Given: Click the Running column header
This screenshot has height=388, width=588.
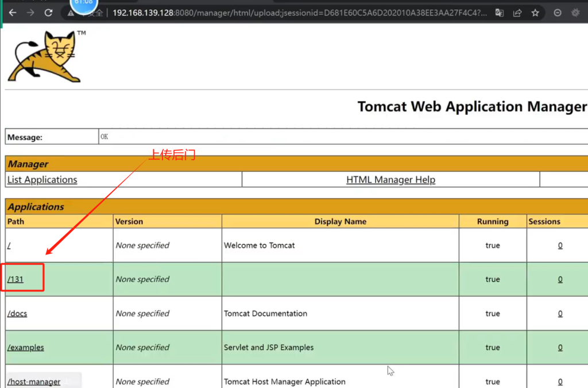Looking at the screenshot, I should 493,221.
